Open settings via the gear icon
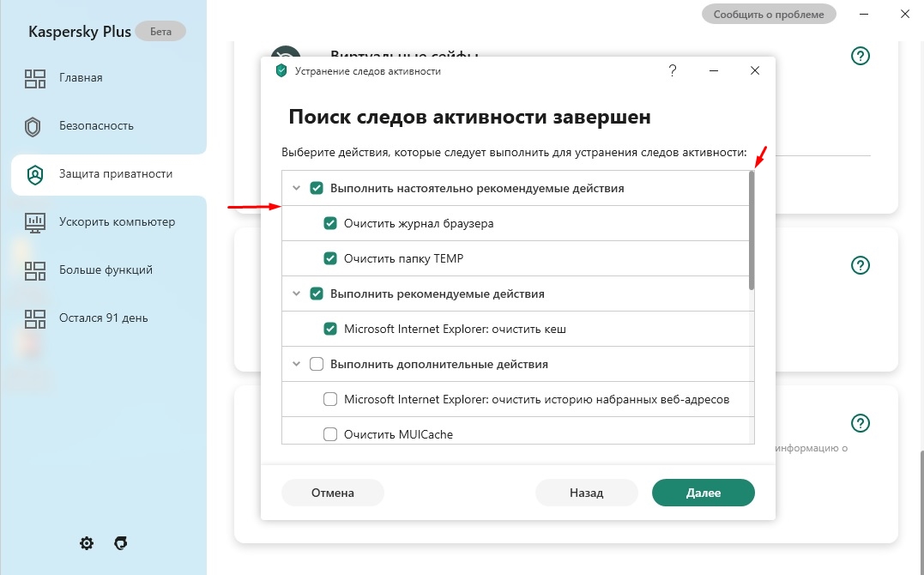The image size is (924, 575). click(x=87, y=543)
